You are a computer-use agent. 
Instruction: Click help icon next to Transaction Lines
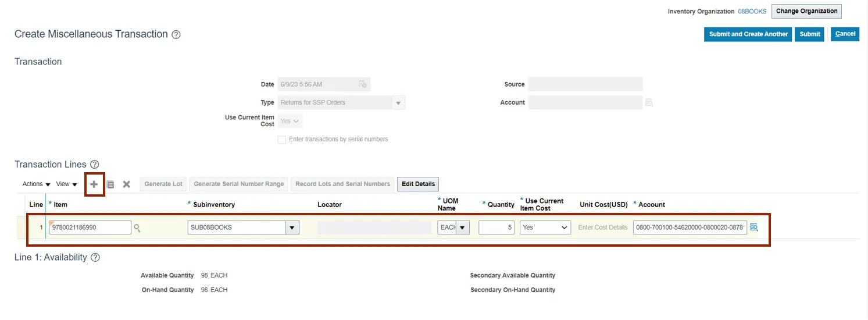click(95, 165)
